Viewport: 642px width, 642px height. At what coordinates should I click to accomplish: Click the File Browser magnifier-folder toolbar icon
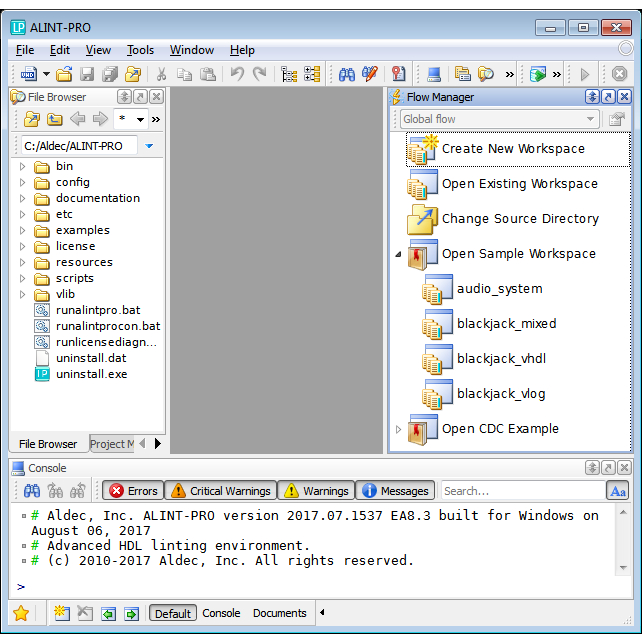click(486, 74)
